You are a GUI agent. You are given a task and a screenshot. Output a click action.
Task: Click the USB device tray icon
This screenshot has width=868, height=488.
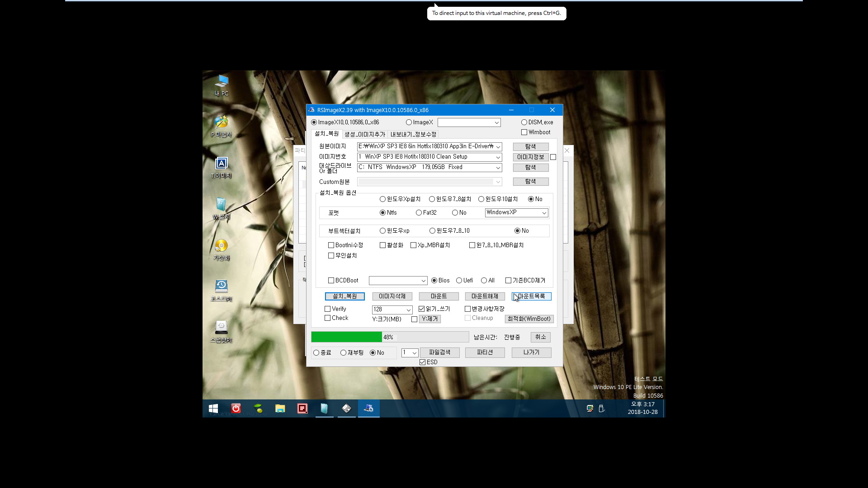(601, 408)
